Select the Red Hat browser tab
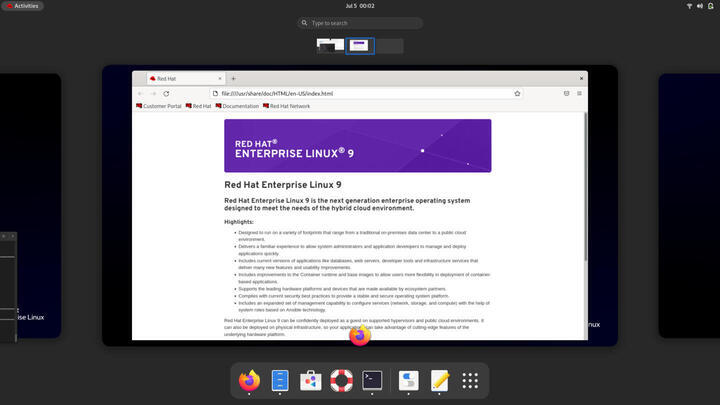The image size is (720, 405). pyautogui.click(x=185, y=79)
